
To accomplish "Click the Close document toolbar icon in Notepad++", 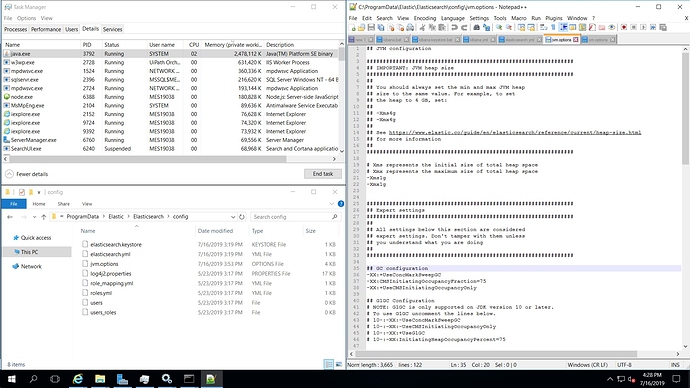I will (x=391, y=27).
